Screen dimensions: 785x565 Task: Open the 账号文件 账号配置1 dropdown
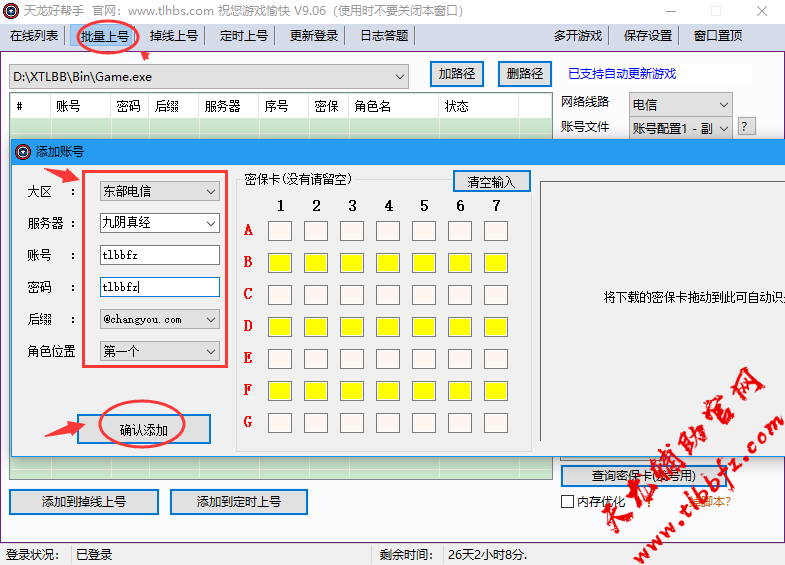680,129
